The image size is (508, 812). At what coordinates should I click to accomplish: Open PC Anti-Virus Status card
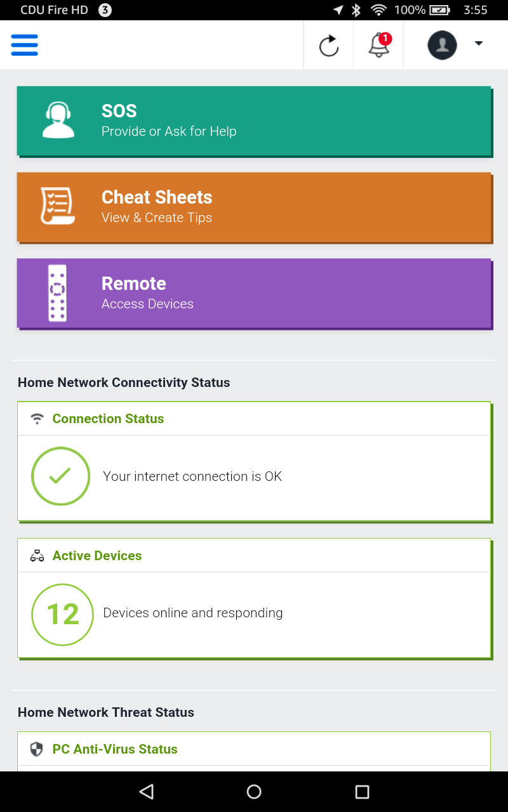(115, 749)
